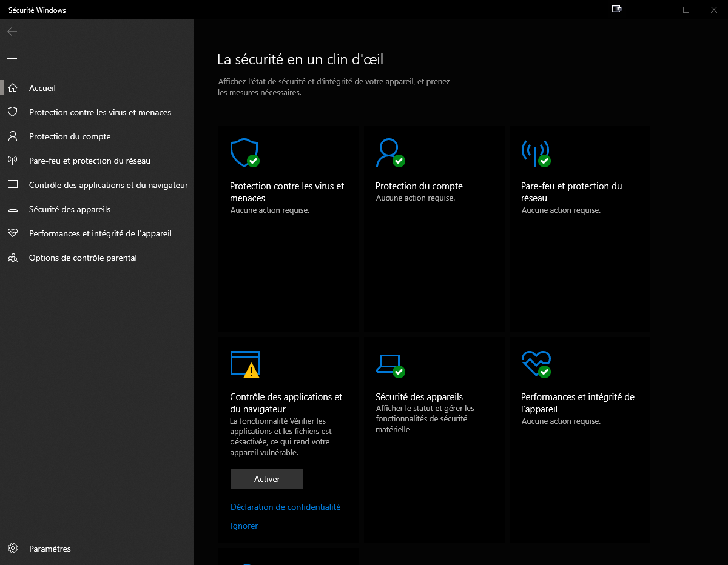Click 'Afficher le statut et gérer' description text

click(x=425, y=419)
